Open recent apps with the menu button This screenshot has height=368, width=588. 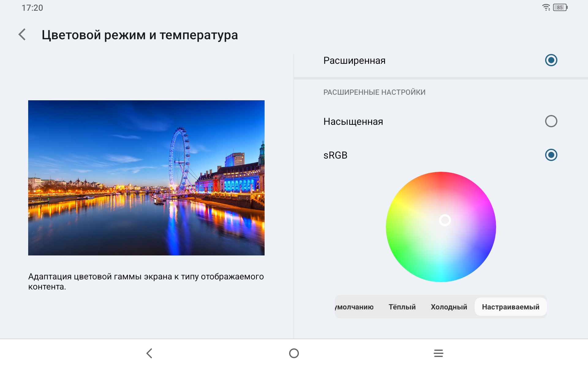click(438, 353)
